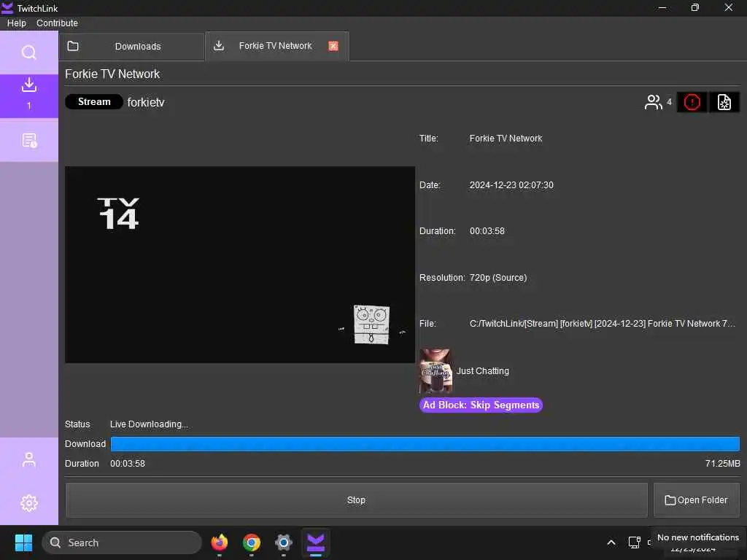Switch to the Downloads tab
Image resolution: width=747 pixels, height=560 pixels.
tap(132, 47)
